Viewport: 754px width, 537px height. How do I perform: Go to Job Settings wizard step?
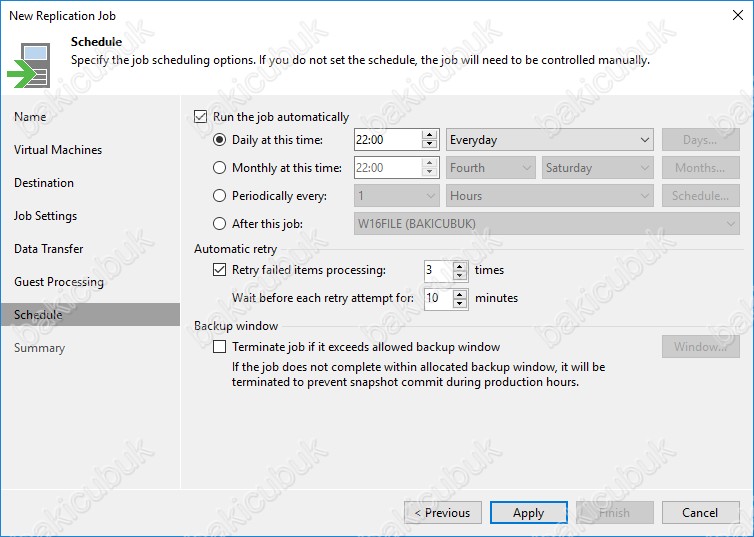45,216
